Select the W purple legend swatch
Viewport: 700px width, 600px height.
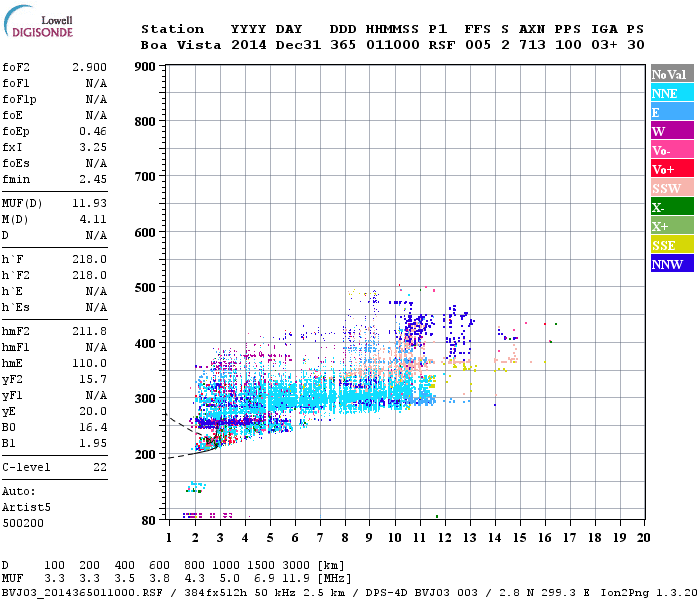672,131
